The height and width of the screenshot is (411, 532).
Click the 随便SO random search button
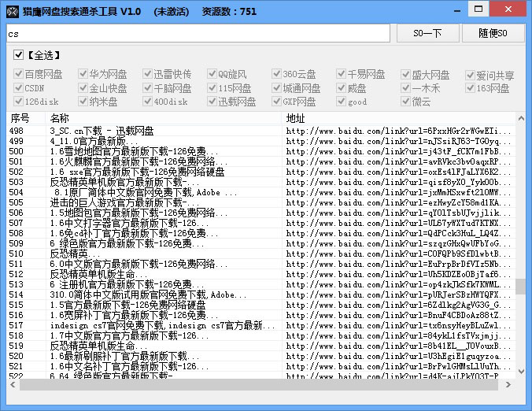click(493, 34)
